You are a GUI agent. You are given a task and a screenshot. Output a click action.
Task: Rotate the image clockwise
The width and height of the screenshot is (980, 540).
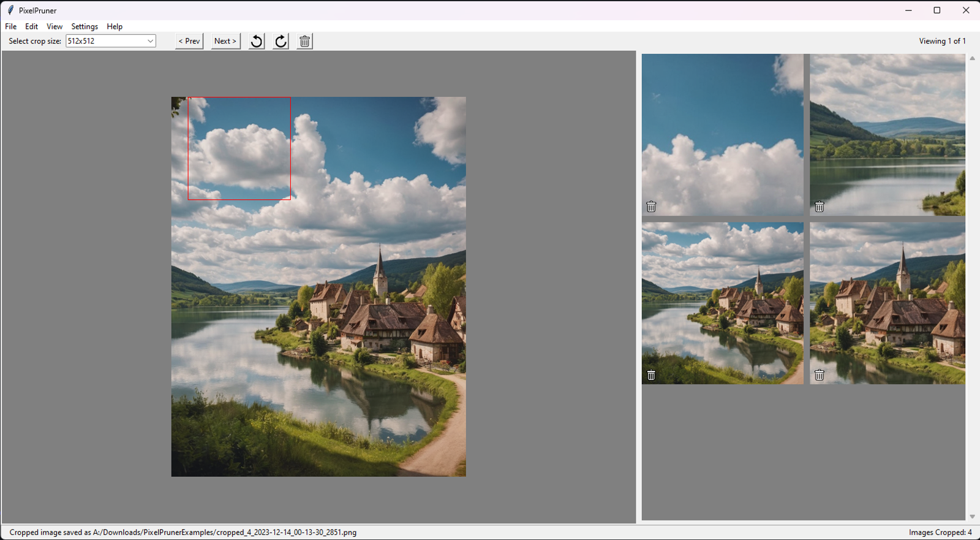pyautogui.click(x=281, y=41)
